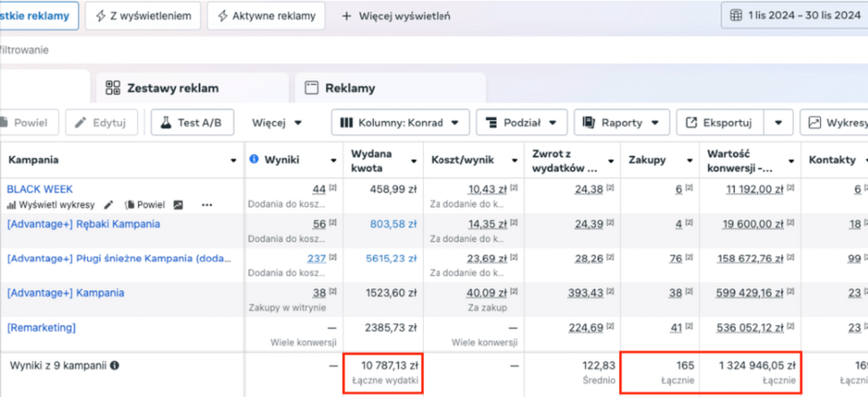Click the reports icon in Raporty
The height and width of the screenshot is (397, 868).
(589, 122)
